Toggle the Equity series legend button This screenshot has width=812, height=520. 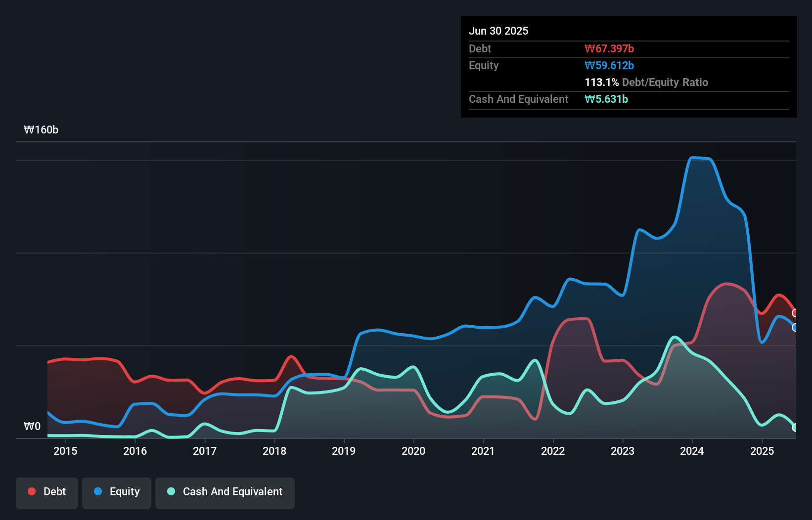pos(117,492)
